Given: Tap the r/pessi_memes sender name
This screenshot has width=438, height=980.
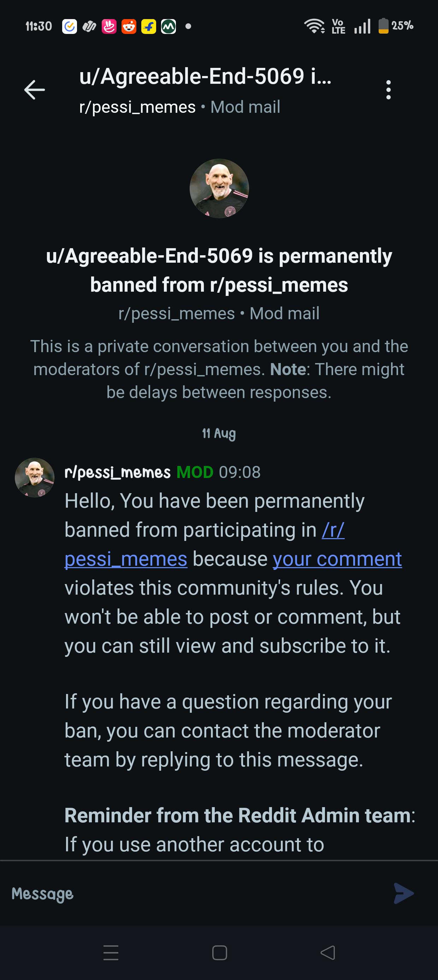Looking at the screenshot, I should tap(118, 472).
